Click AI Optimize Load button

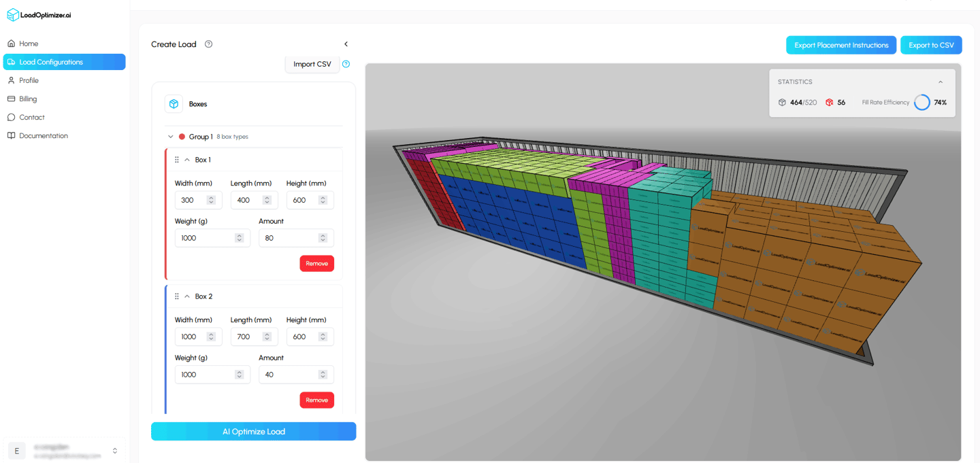pos(253,432)
